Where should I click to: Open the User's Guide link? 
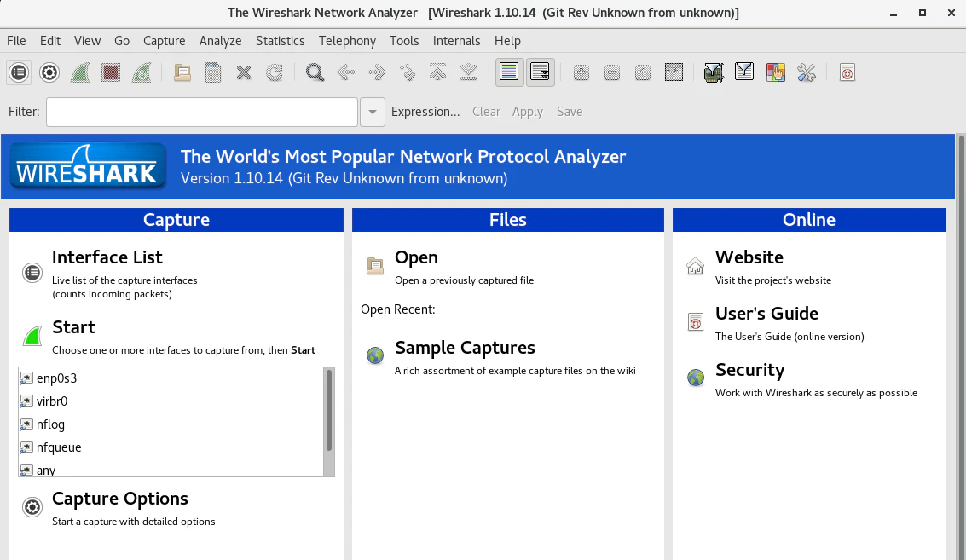point(766,314)
